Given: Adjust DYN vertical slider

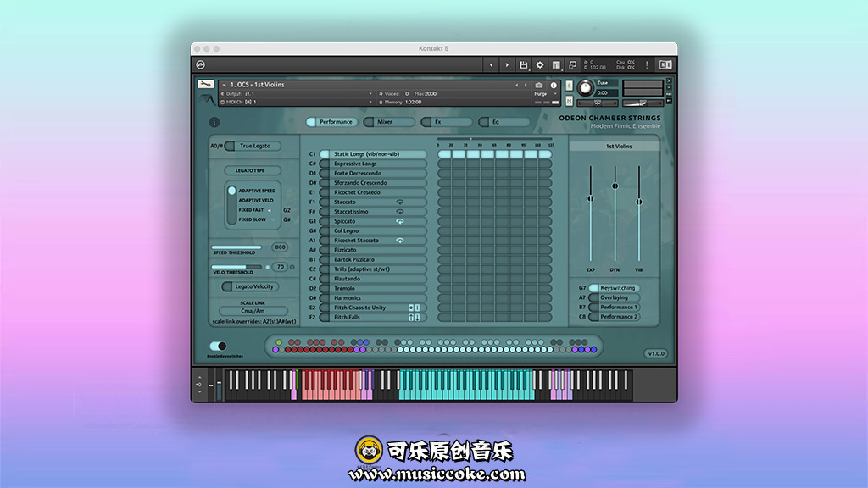Looking at the screenshot, I should (x=615, y=213).
